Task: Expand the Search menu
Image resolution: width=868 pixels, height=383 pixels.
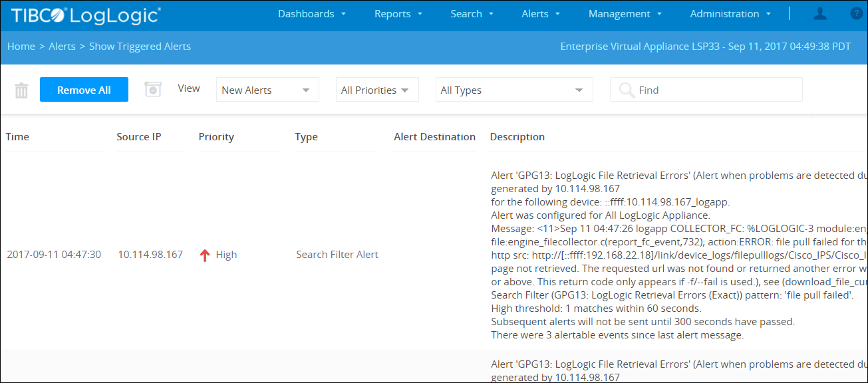Action: pos(472,14)
